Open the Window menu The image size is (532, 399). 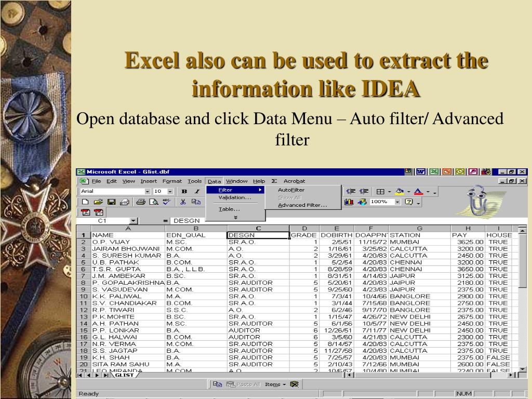click(x=237, y=181)
